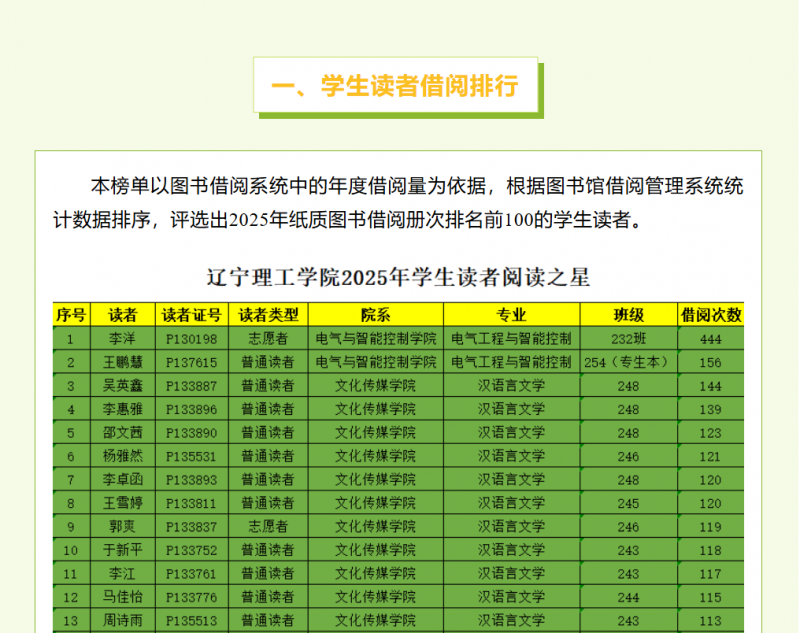Click reader name 郭爽
This screenshot has width=800, height=633.
(122, 526)
